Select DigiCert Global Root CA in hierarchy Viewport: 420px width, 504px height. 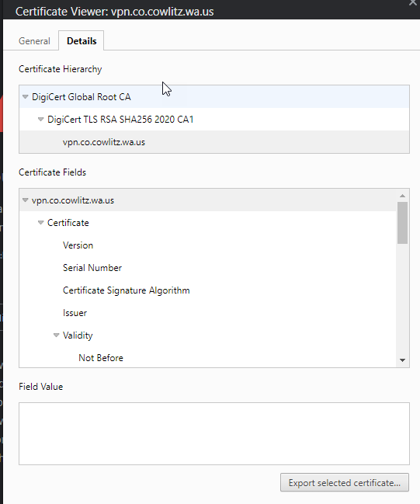click(214, 97)
